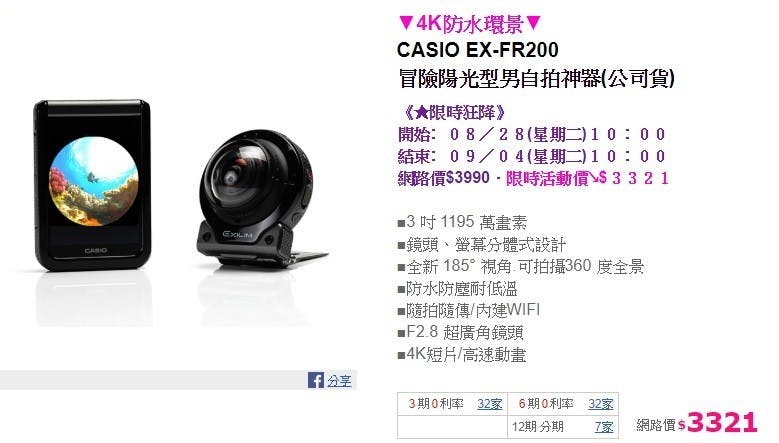Open the 32家 link for 6期0利率
779x443 pixels.
pyautogui.click(x=601, y=404)
